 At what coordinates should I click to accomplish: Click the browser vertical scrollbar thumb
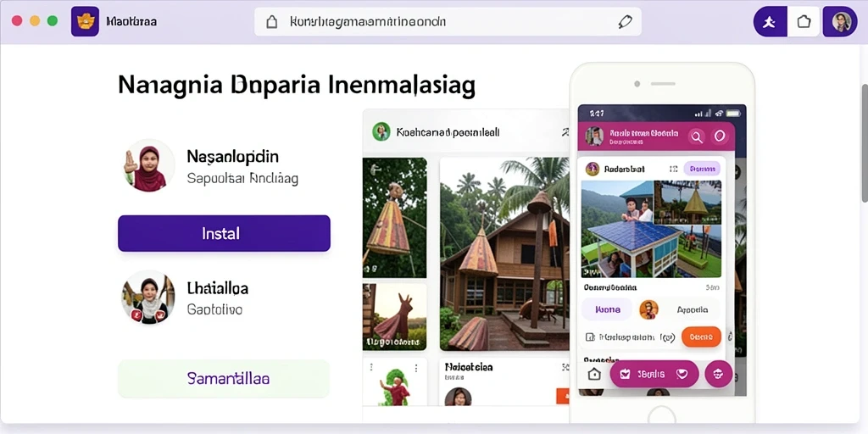click(x=864, y=142)
